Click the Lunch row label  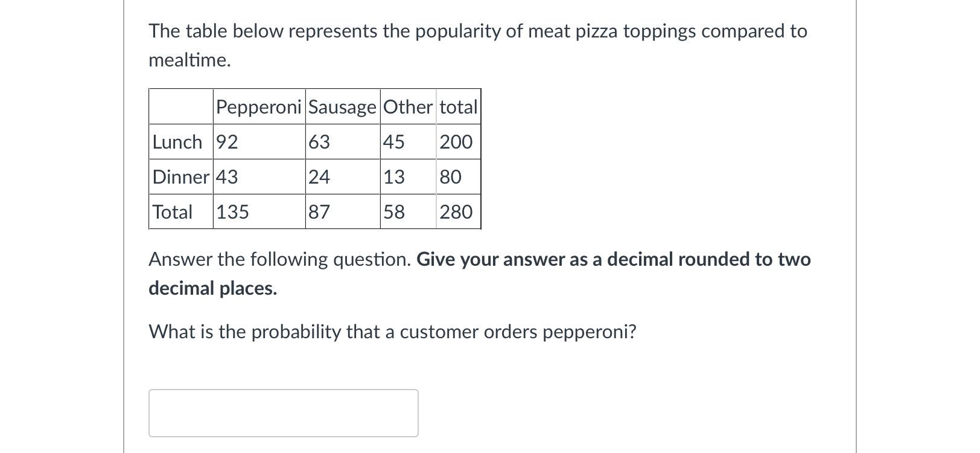(x=177, y=141)
